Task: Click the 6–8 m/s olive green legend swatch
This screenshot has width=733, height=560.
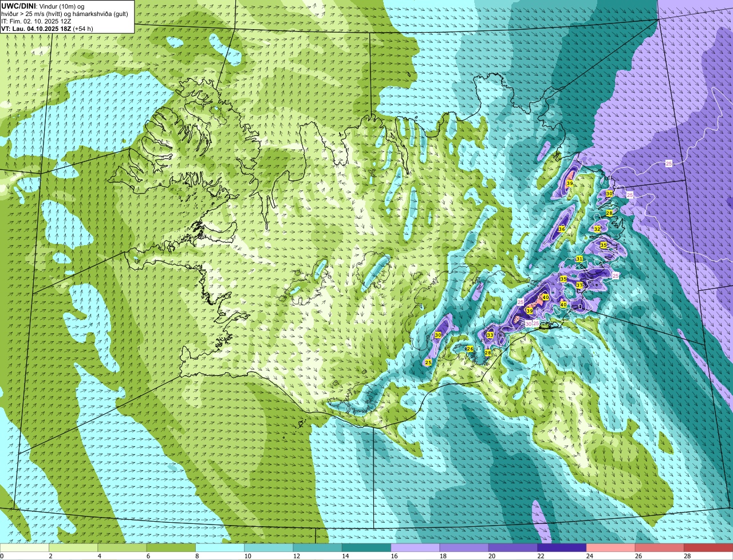Action: (x=171, y=547)
